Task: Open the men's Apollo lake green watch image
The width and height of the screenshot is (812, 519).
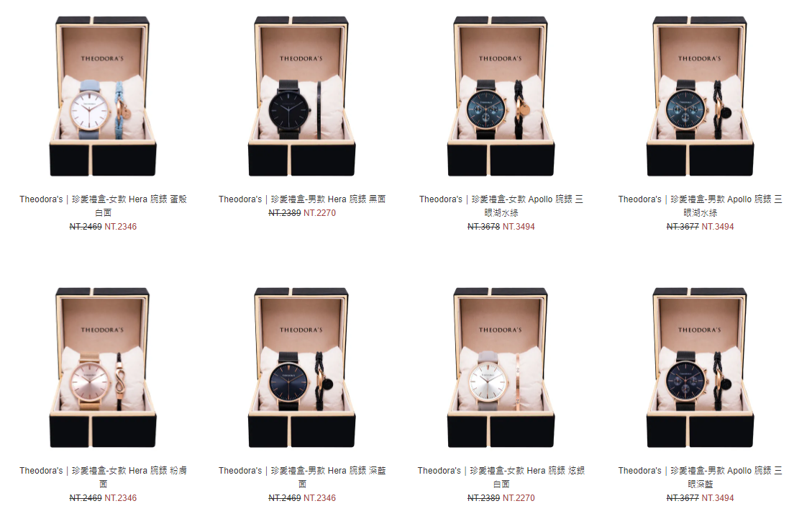Action: pos(700,96)
